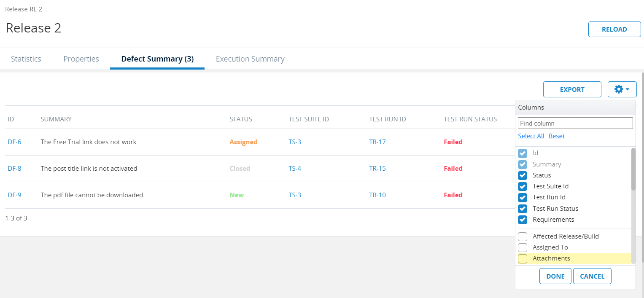The image size is (644, 298).
Task: Export the defect summary list
Action: coord(572,89)
